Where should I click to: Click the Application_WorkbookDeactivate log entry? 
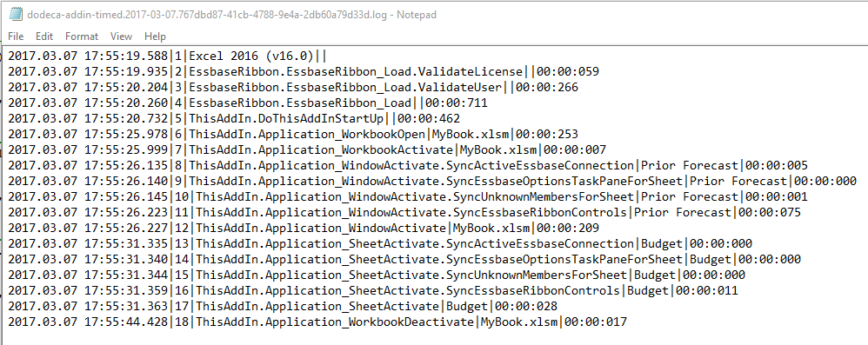(x=317, y=322)
